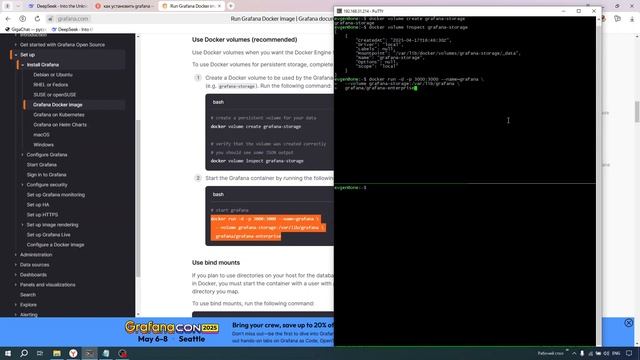This screenshot has height=360, width=640.
Task: Click the 'Use bind mounts' heading
Action: [x=216, y=262]
